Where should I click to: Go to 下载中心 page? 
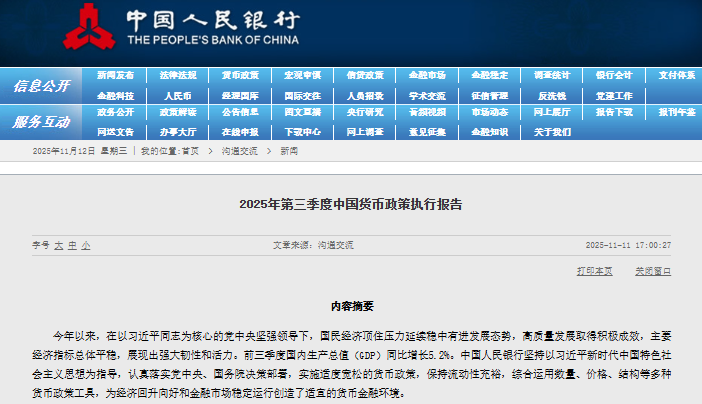302,131
